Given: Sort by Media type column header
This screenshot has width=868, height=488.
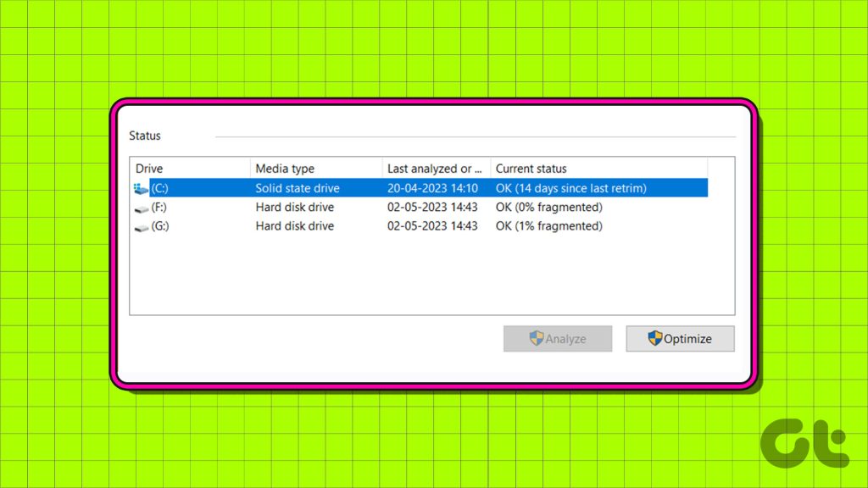Looking at the screenshot, I should point(316,169).
